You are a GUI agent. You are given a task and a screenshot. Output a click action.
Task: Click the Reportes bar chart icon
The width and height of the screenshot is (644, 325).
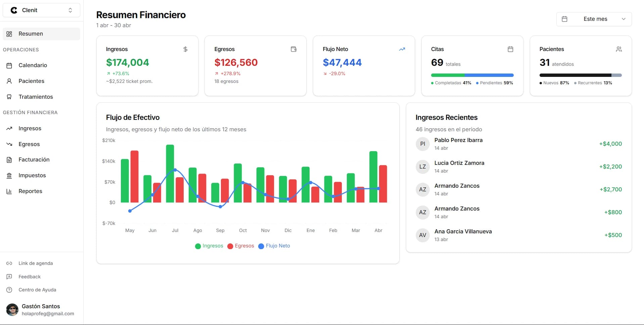point(9,191)
